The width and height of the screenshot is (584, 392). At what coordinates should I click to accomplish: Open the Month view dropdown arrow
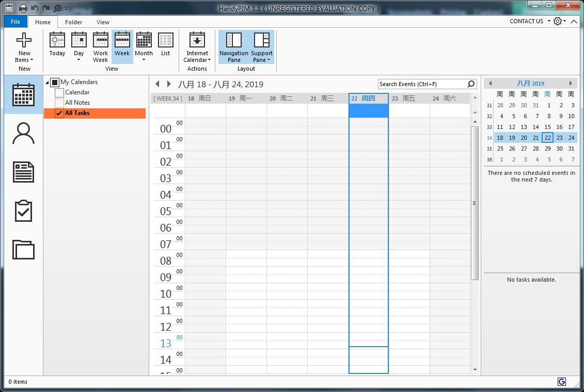(144, 59)
